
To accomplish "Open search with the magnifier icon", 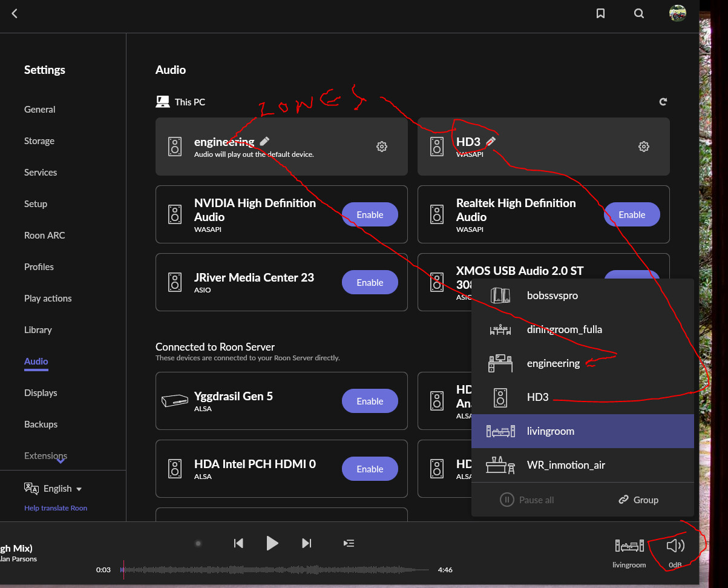I will click(x=639, y=13).
